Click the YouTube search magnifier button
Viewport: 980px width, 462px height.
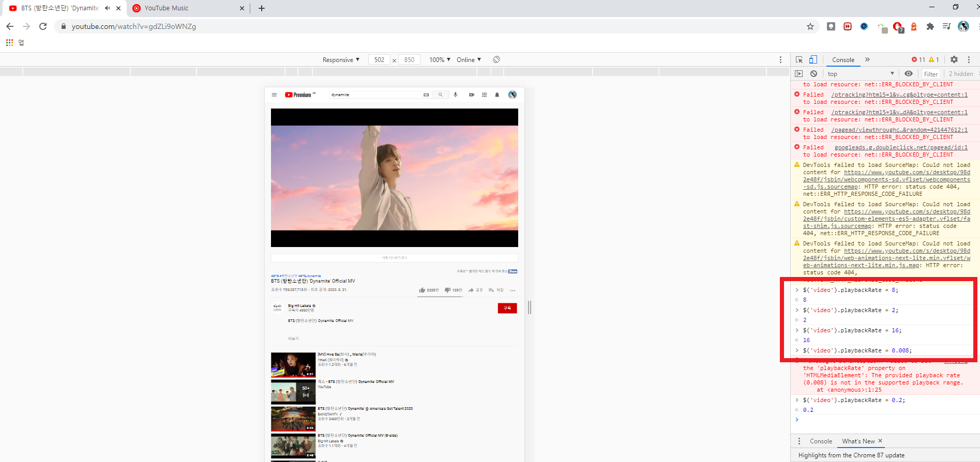tap(441, 95)
